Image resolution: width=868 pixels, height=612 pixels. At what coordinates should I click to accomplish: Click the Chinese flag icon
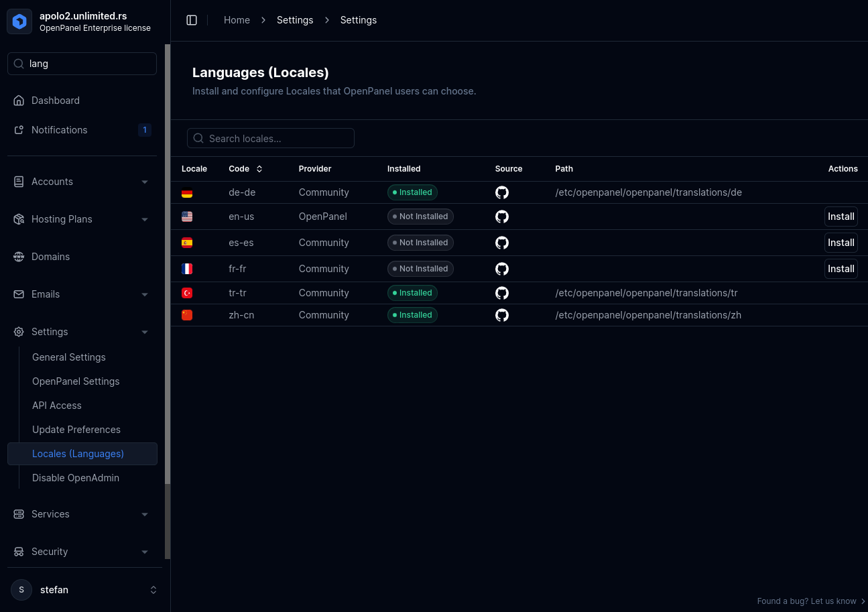point(187,315)
